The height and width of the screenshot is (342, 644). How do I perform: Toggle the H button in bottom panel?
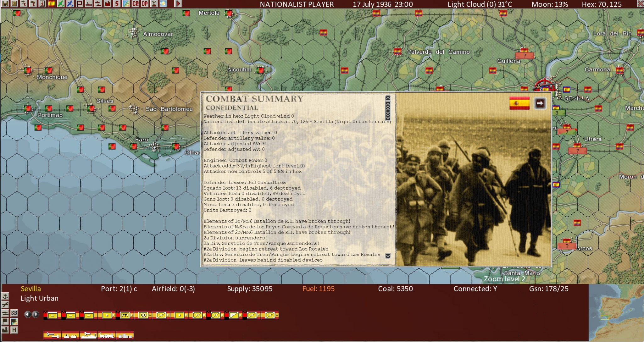pyautogui.click(x=14, y=330)
